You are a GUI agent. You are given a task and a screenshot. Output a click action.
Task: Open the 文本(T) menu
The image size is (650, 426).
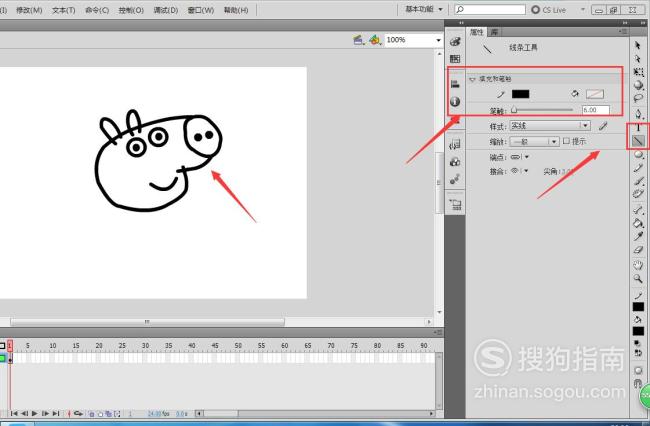63,10
